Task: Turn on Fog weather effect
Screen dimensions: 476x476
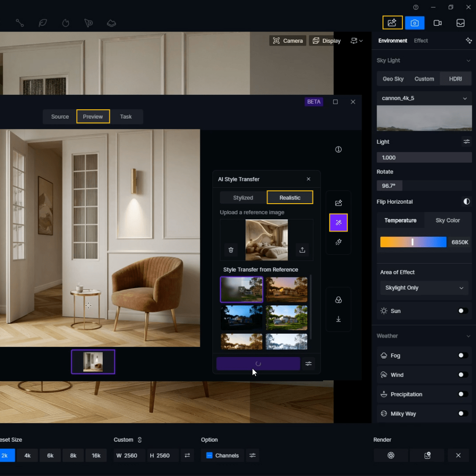Action: (463, 356)
